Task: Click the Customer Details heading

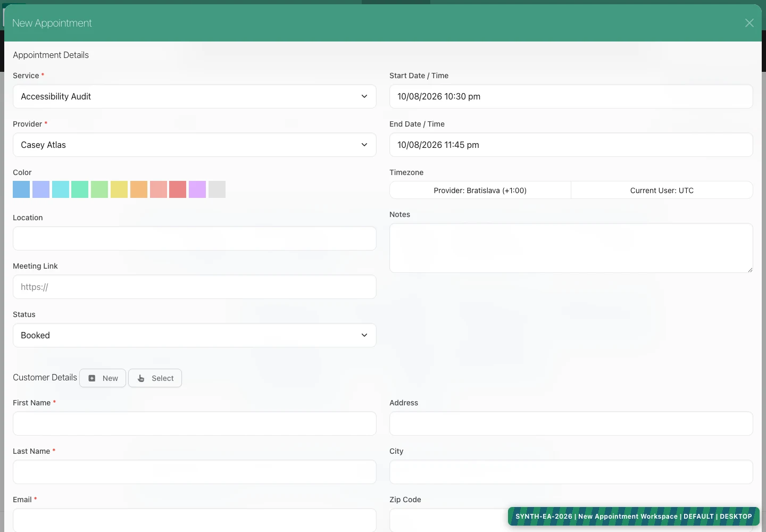Action: (45, 377)
